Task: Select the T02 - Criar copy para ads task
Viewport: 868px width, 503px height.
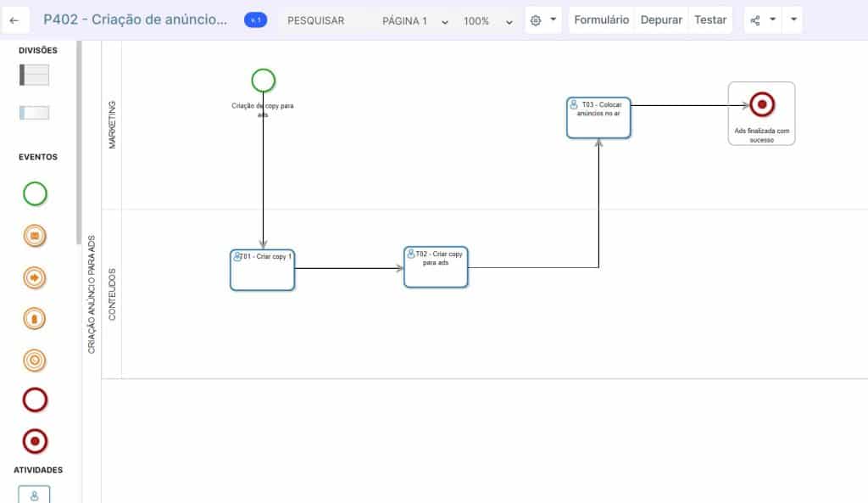Action: (x=436, y=267)
